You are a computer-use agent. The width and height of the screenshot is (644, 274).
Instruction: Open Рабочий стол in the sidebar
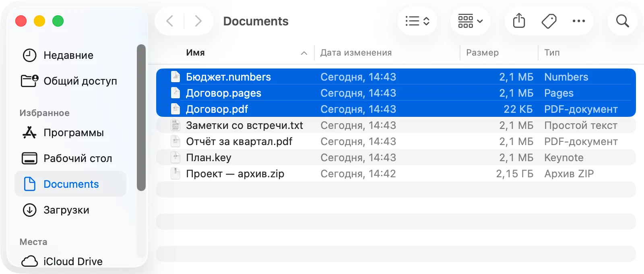click(70, 158)
